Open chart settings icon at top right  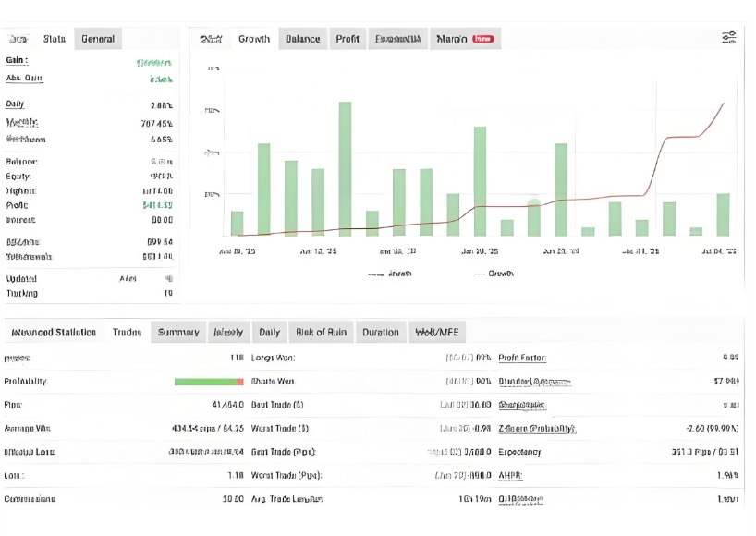[728, 38]
